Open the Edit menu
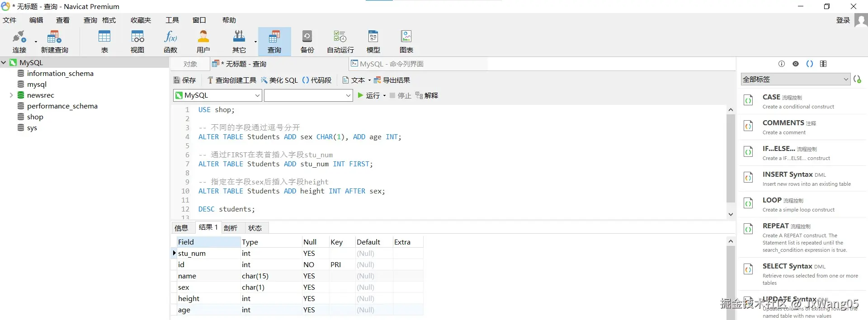Viewport: 868px width, 320px height. (36, 20)
